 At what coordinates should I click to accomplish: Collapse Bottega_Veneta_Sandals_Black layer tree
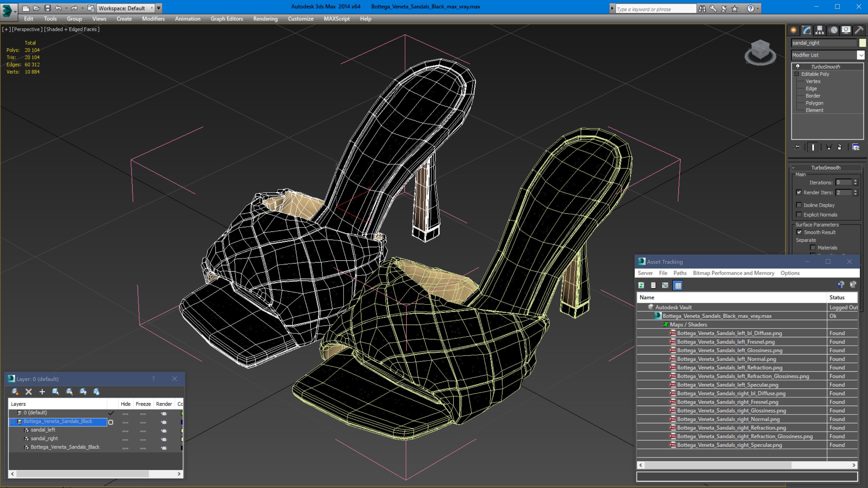[12, 421]
